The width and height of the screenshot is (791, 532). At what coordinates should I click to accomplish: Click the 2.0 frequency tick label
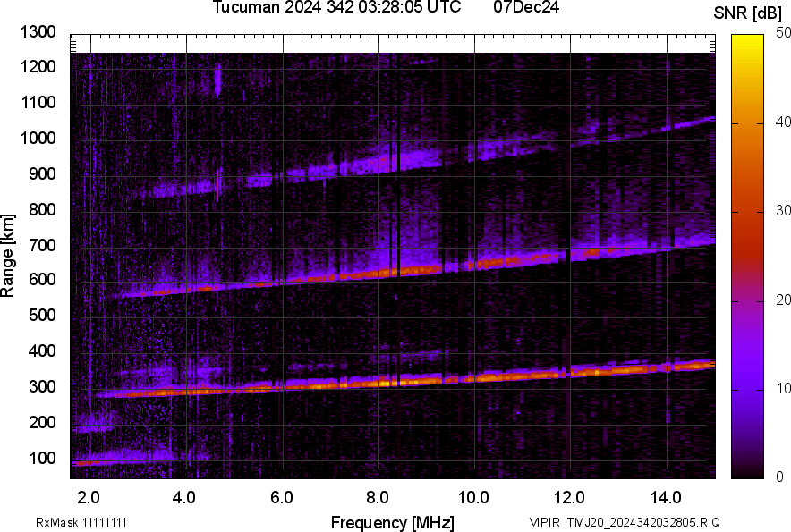[x=89, y=498]
